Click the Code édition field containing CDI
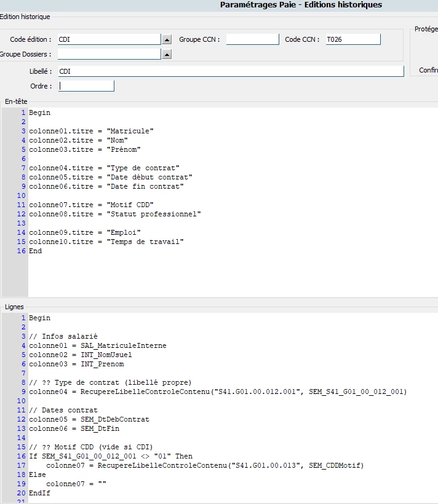The width and height of the screenshot is (438, 504). click(x=108, y=39)
